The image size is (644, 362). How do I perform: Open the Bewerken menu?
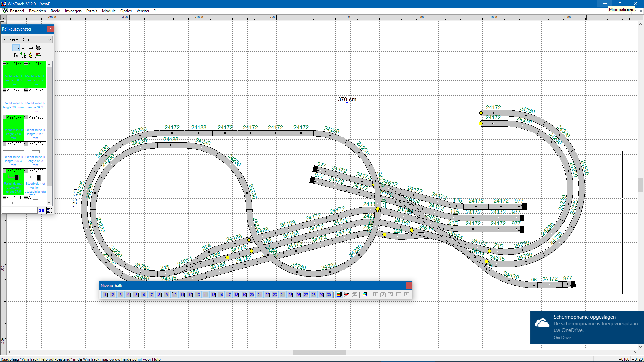37,11
